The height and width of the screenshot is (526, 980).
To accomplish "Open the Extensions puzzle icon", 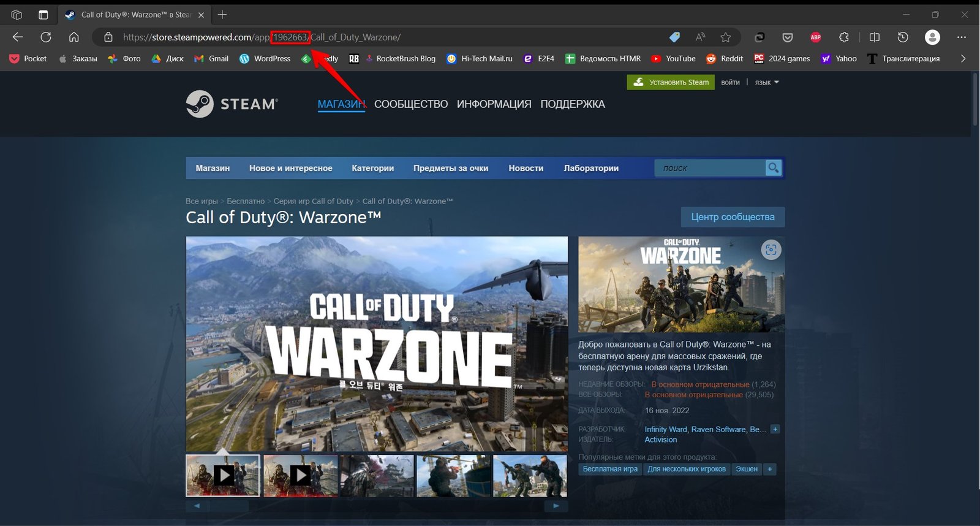I will point(844,37).
